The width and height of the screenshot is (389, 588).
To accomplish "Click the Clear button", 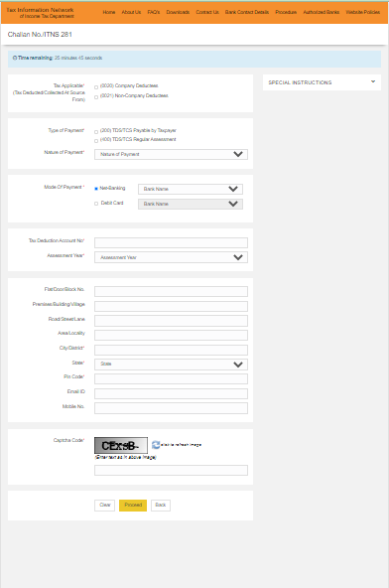I will point(104,506).
